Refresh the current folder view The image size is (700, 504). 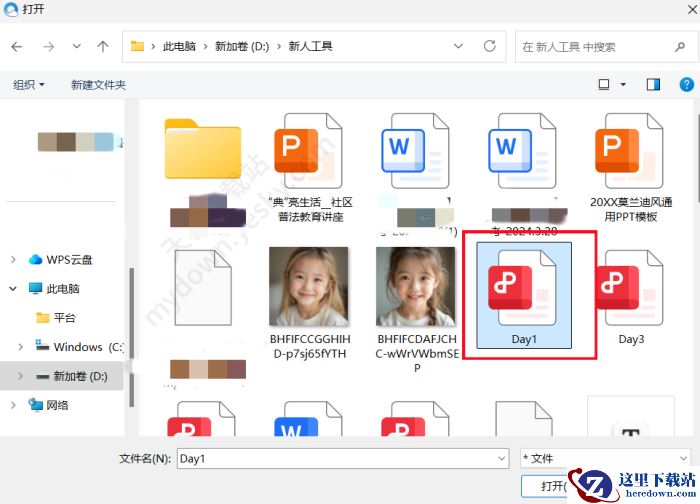(490, 46)
